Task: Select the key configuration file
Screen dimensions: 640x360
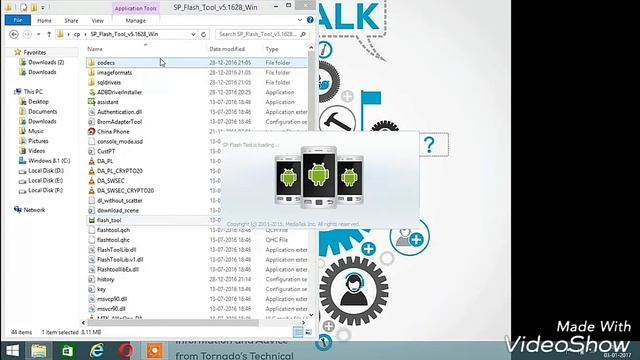Action: click(101, 289)
